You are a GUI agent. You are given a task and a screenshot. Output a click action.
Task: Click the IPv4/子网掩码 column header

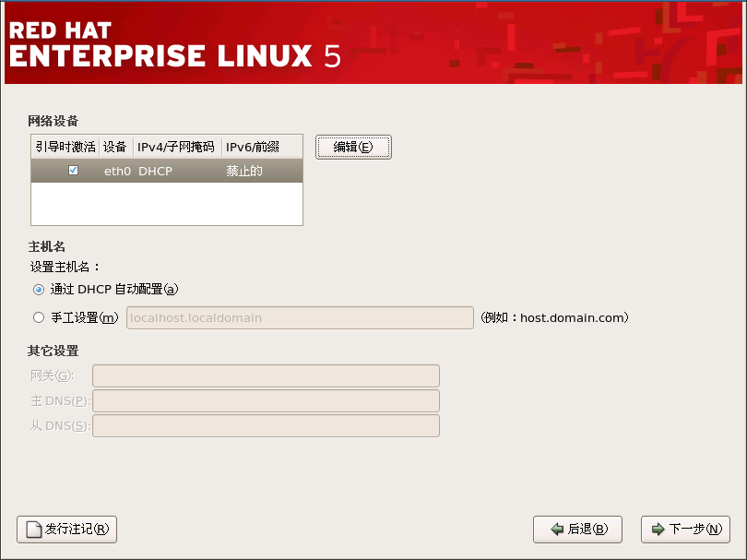click(x=176, y=147)
